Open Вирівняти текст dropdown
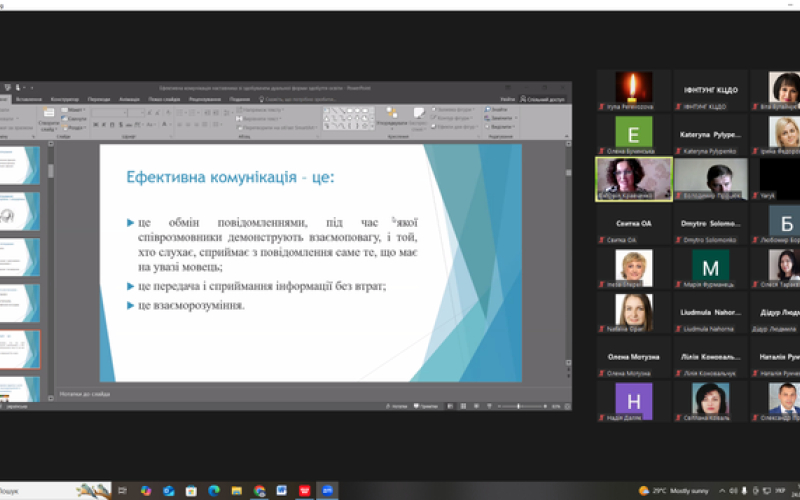Viewport: 800px width, 500px height. (259, 119)
